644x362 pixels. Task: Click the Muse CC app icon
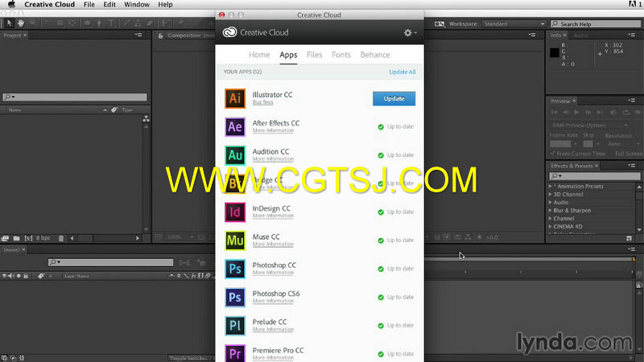(235, 241)
